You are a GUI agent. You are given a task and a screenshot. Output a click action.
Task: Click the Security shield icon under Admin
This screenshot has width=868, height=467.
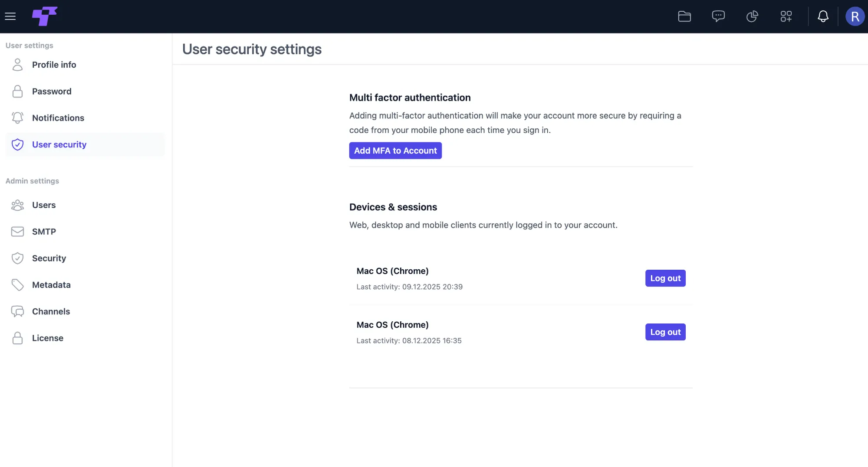(17, 258)
